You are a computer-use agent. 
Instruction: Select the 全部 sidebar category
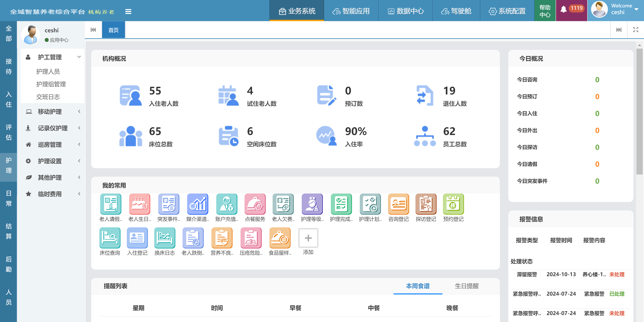tap(8, 34)
